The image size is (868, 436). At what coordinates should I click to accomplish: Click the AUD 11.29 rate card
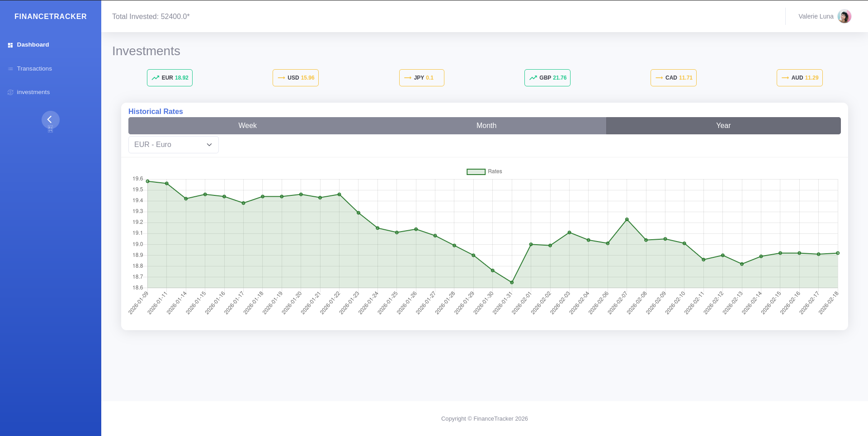[799, 78]
